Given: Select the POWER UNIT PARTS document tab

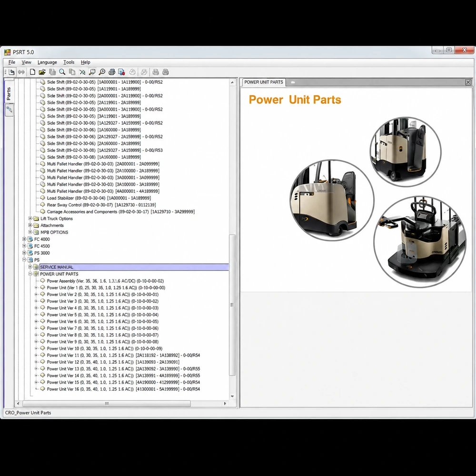Looking at the screenshot, I should click(264, 82).
